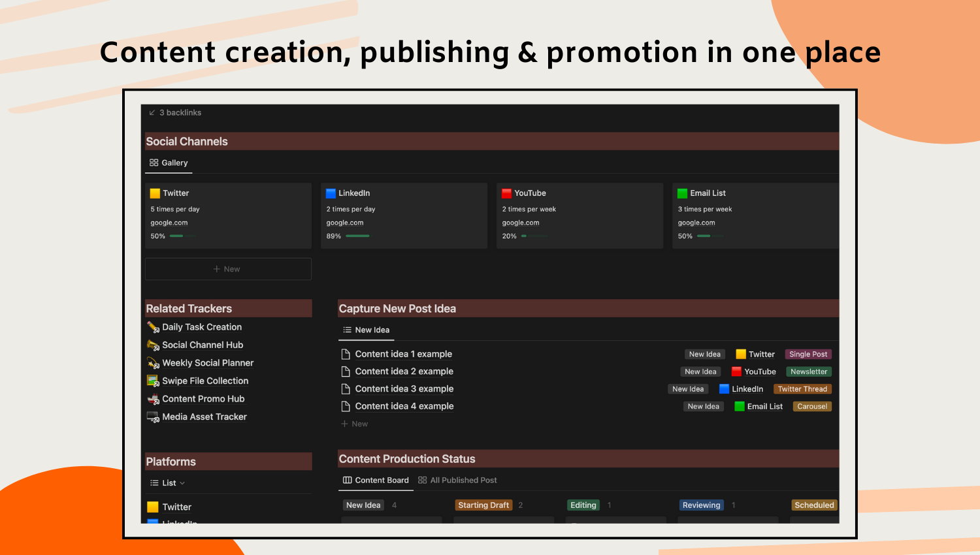980x555 pixels.
Task: Click the Platforms list view icon
Action: pyautogui.click(x=154, y=483)
